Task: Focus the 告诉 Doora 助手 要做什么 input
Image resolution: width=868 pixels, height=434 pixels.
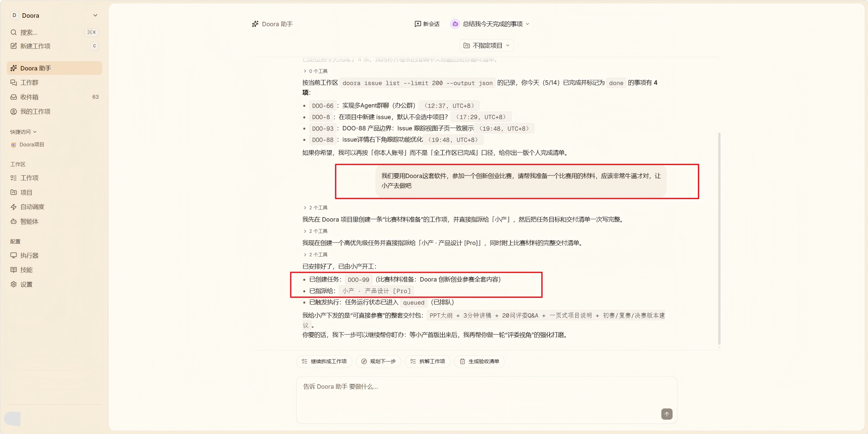Action: pos(486,400)
